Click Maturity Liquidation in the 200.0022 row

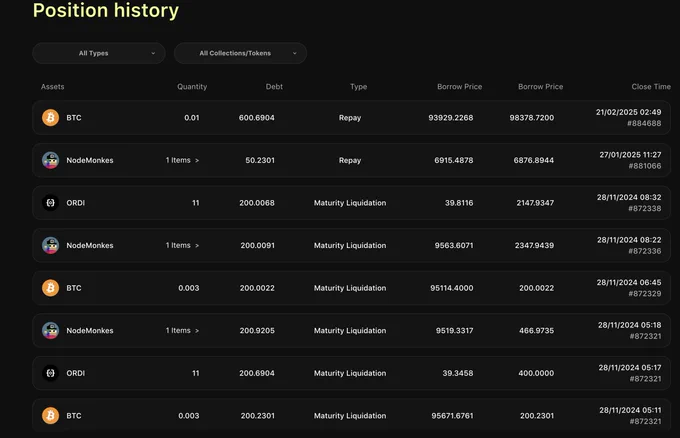click(350, 288)
